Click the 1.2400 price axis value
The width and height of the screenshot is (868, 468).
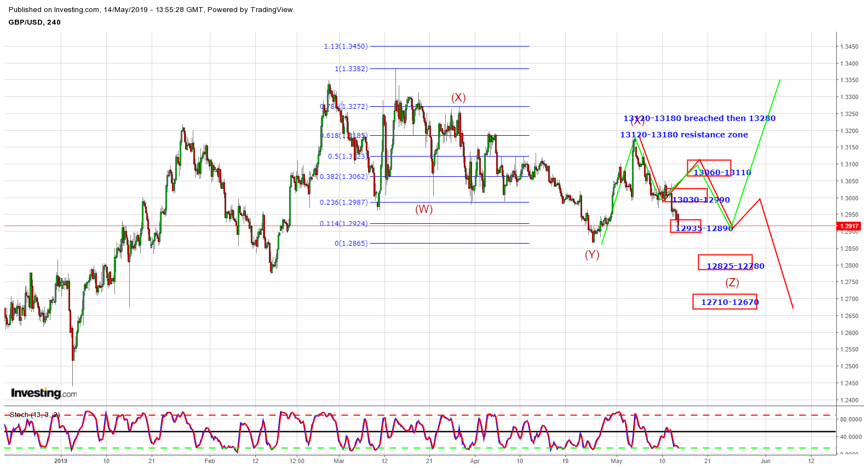click(849, 400)
